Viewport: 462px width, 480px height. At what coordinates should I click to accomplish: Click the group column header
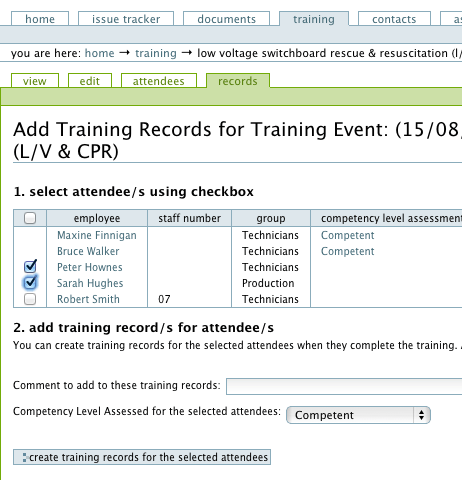[271, 218]
